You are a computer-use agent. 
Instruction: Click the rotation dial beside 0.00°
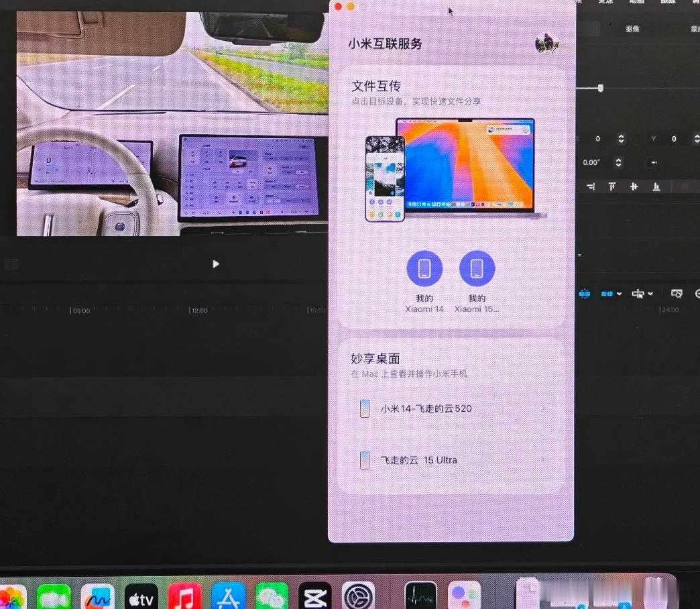(653, 162)
